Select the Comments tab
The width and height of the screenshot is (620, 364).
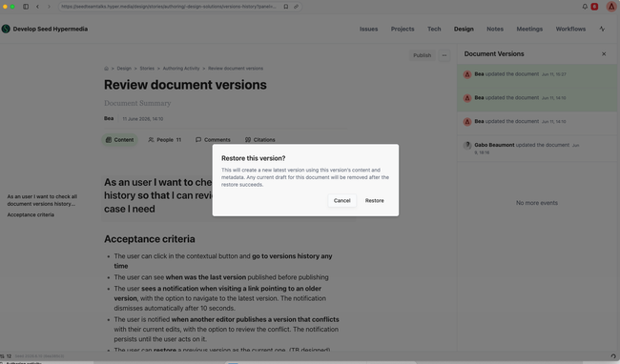[213, 140]
